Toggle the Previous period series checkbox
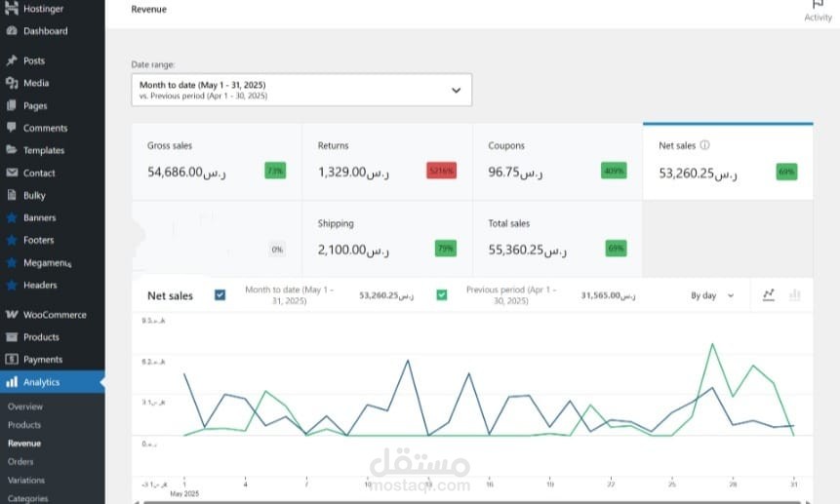Viewport: 840px width, 504px height. click(442, 294)
